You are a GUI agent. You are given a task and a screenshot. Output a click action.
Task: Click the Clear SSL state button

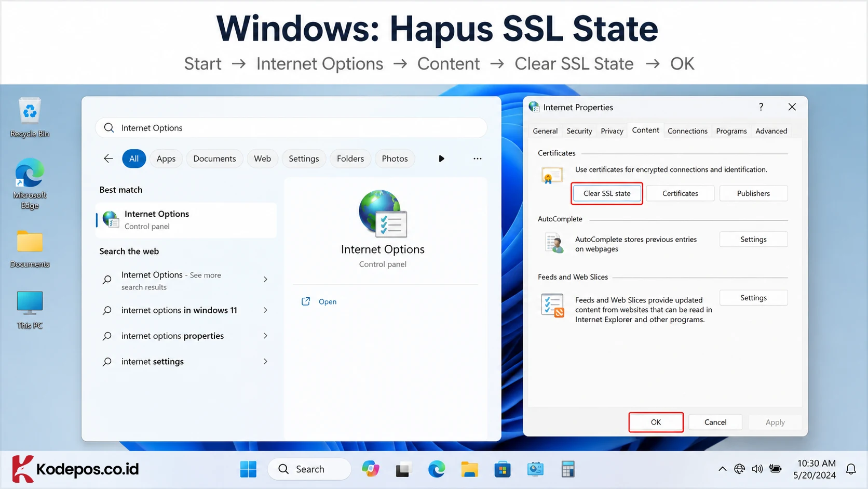click(x=607, y=193)
